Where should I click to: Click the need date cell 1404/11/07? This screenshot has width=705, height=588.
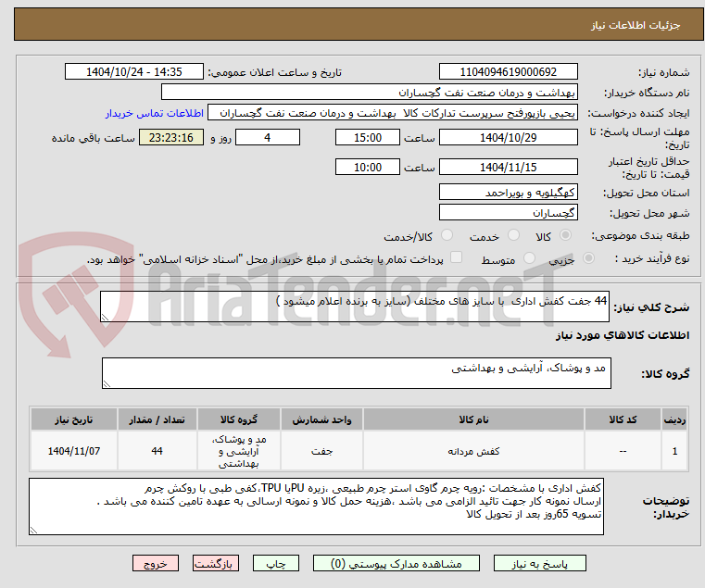74,451
